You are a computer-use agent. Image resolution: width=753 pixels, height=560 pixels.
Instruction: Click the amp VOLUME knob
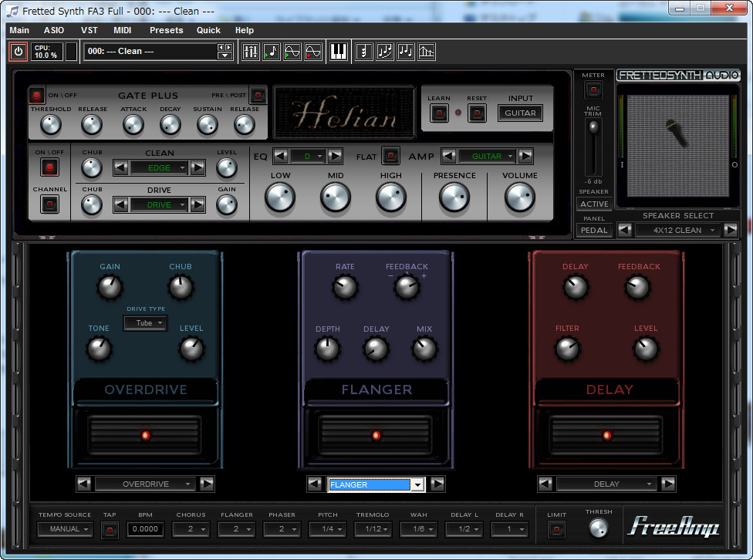[x=519, y=197]
